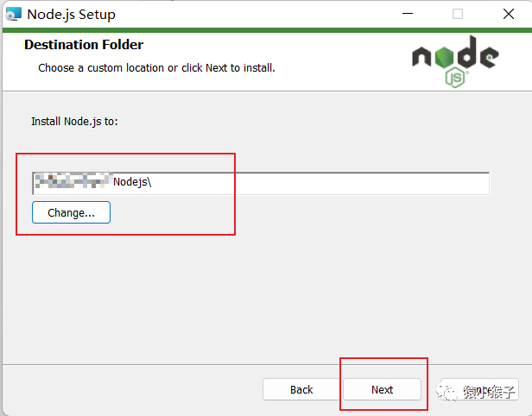
Task: Go Back to the previous step
Action: [301, 389]
